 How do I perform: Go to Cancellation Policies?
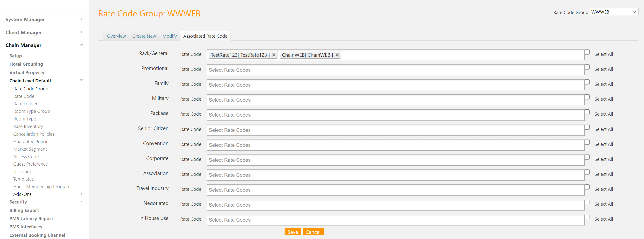(34, 134)
